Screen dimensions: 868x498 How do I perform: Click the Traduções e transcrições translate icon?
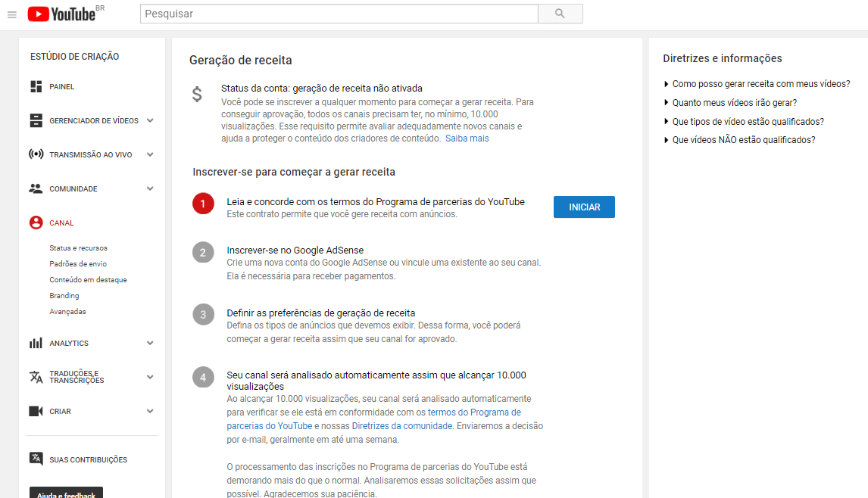36,377
